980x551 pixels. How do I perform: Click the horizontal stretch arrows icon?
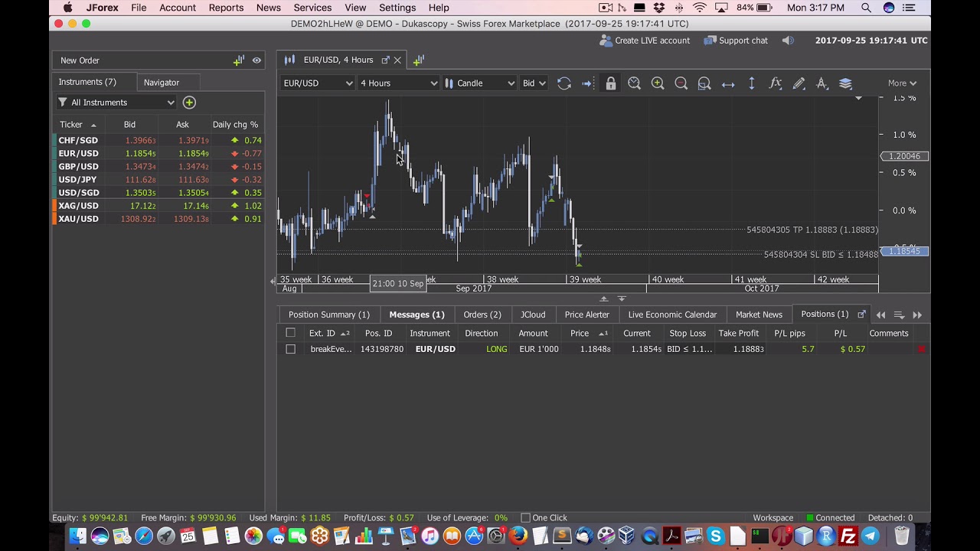point(728,83)
